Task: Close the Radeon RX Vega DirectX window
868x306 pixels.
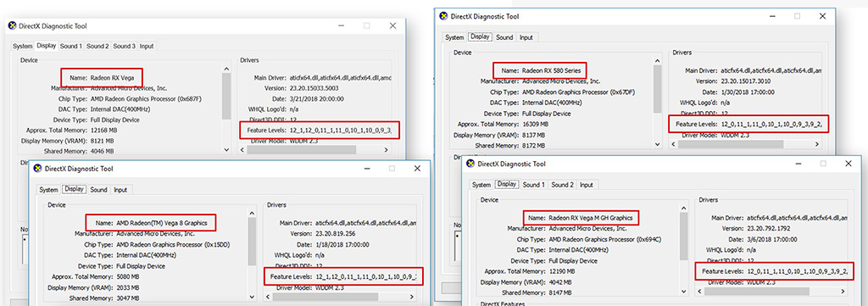Action: point(392,26)
